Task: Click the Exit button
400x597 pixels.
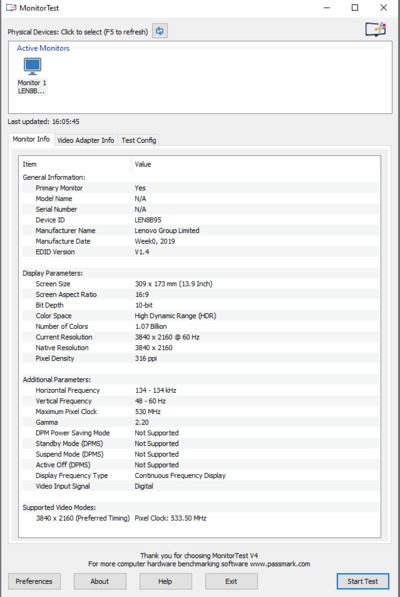Action: (x=231, y=581)
